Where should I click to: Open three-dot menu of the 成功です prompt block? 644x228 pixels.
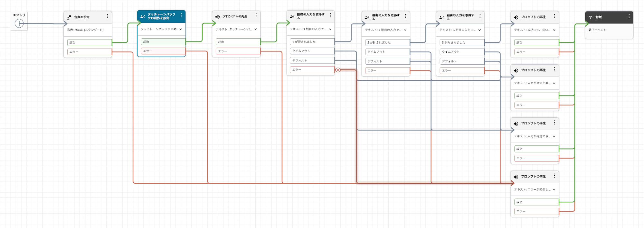(554, 16)
